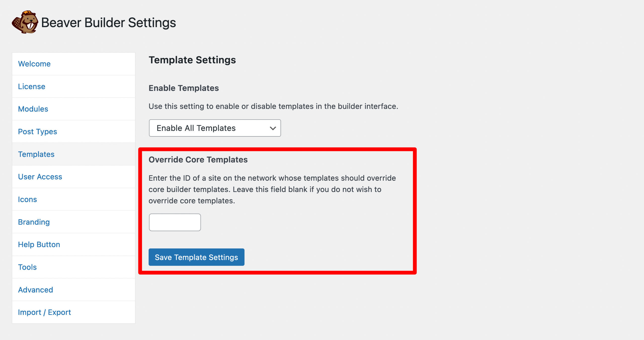Open the Welcome settings page

[x=34, y=64]
